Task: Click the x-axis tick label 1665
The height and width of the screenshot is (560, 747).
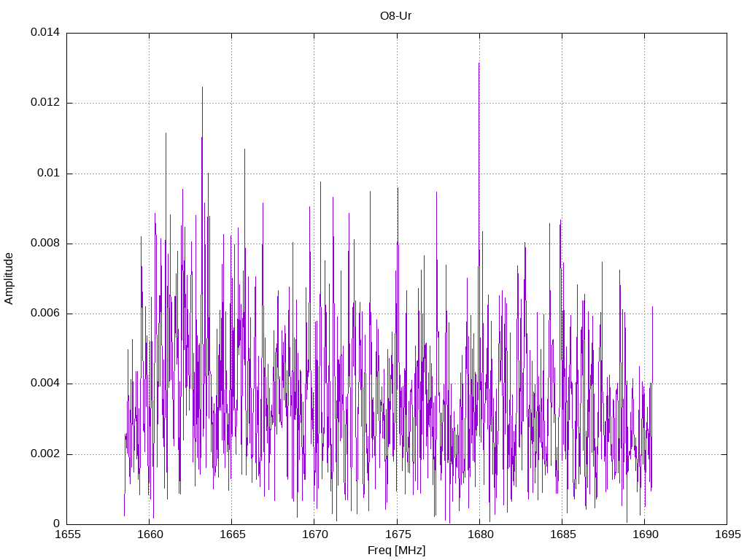Action: pos(233,534)
